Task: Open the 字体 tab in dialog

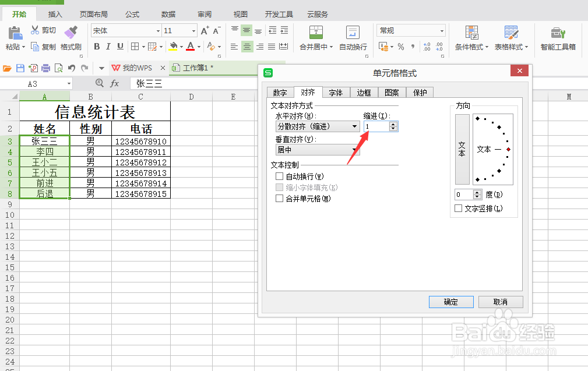Action: coord(336,93)
